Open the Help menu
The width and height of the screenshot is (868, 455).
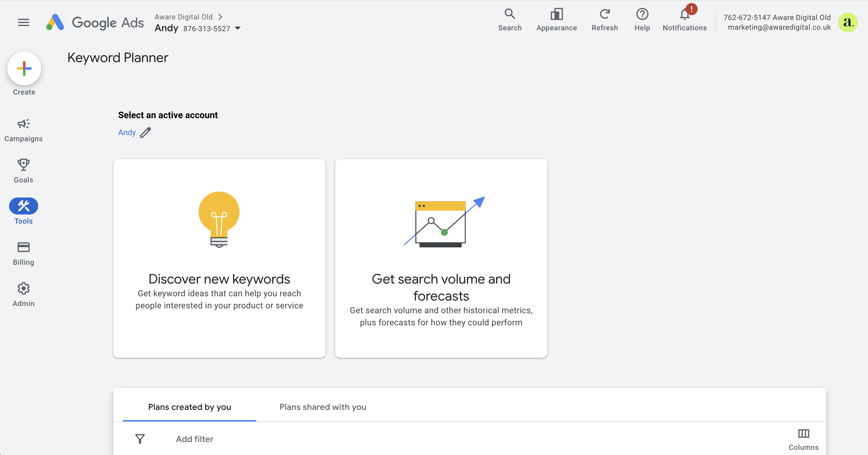point(642,20)
